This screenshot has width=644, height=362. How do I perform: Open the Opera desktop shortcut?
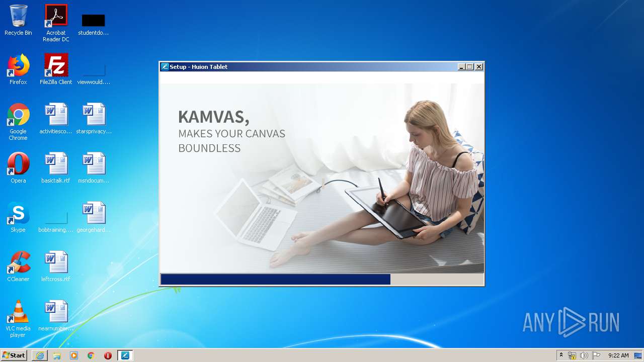(18, 168)
